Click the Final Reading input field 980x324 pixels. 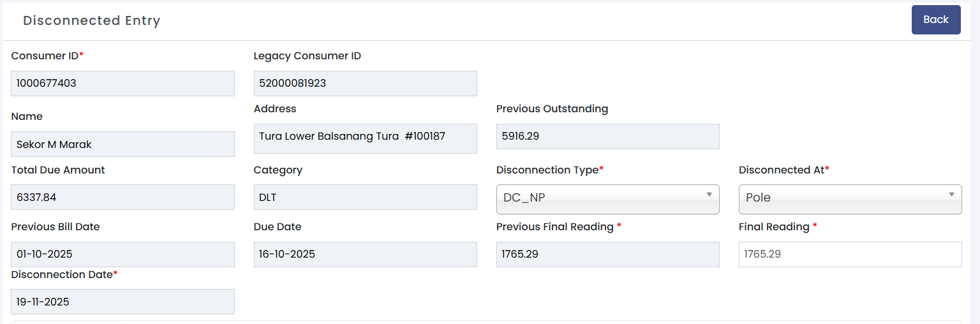click(850, 254)
